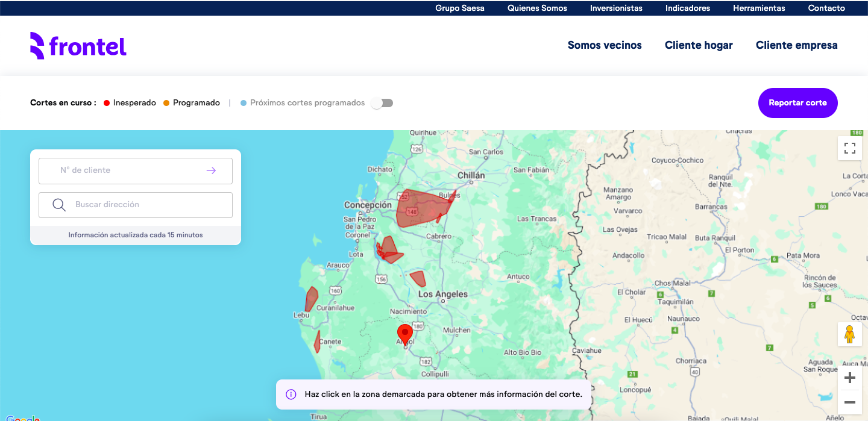Screen dimensions: 868x421
Task: Select the red location pin near Angol
Action: (404, 334)
